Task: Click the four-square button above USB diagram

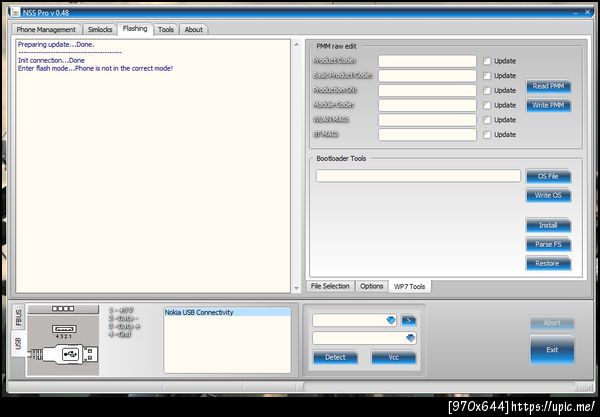Action: coord(63,309)
